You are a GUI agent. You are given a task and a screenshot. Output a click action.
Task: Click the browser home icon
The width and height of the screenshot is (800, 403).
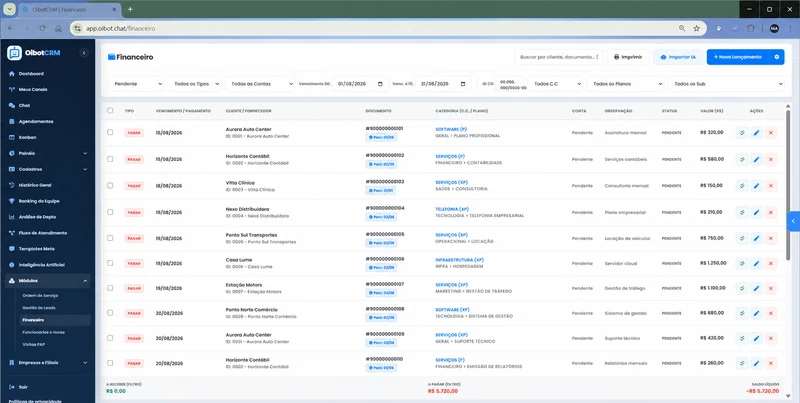[58, 29]
